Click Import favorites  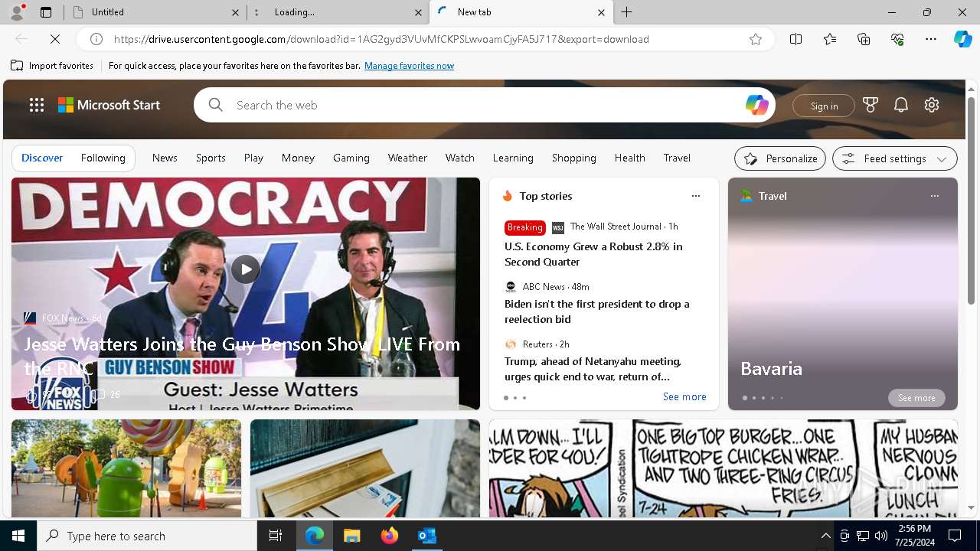[52, 66]
